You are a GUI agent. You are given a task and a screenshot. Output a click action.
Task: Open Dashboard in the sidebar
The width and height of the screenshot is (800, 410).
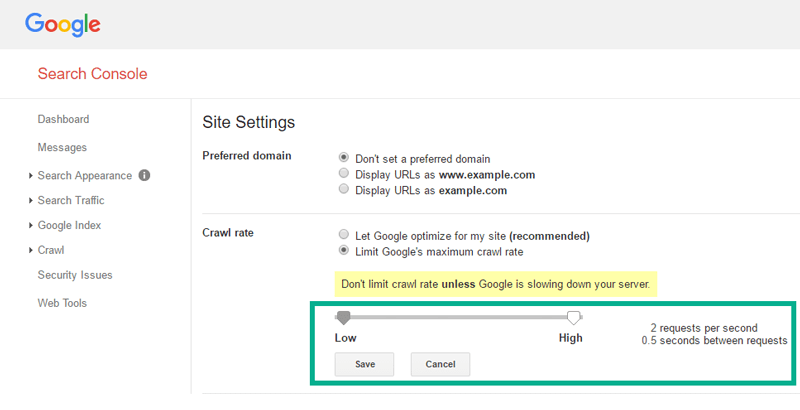tap(63, 119)
